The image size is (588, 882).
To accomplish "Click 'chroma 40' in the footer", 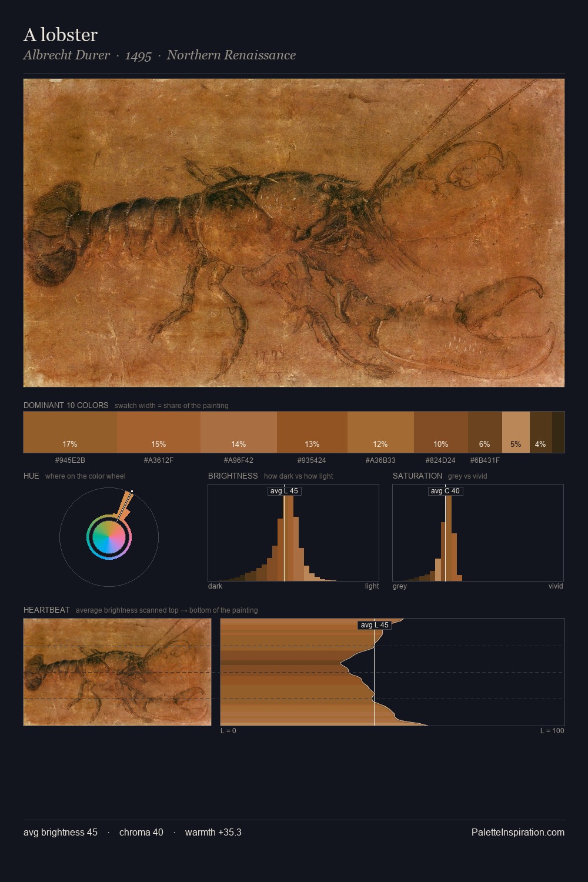I will [x=141, y=832].
